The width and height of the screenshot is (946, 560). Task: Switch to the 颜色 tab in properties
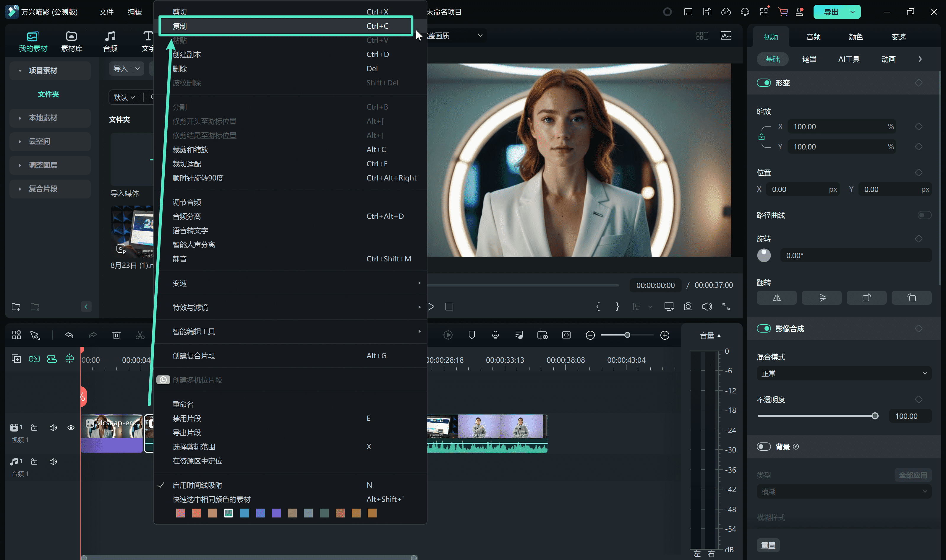click(x=855, y=37)
